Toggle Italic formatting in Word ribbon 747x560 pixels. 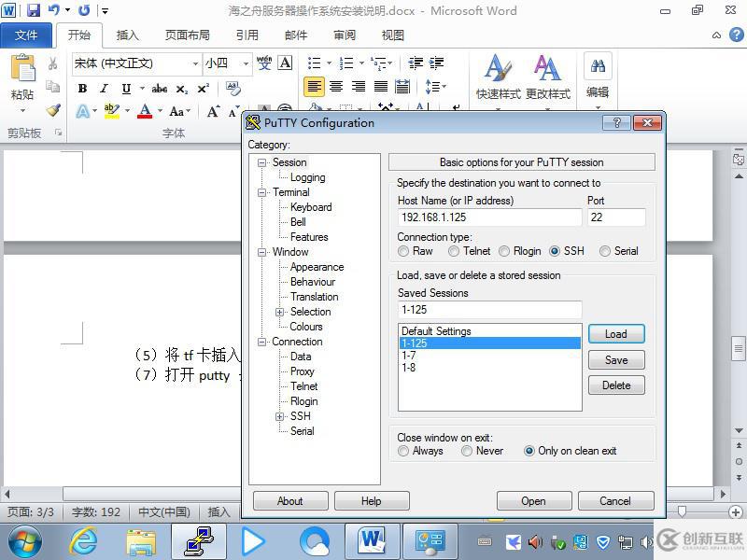coord(104,89)
